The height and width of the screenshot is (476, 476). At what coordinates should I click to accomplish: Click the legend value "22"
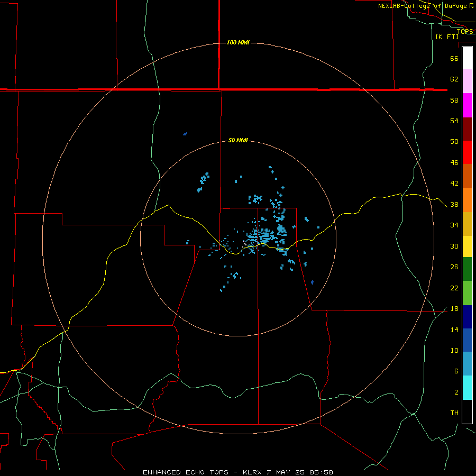[454, 288]
